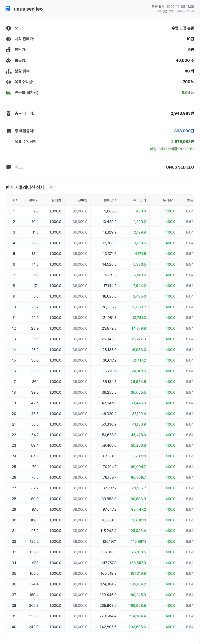Image resolution: width=200 pixels, height=644 pixels.
Task: Click the green chart icon next to 변동률(회차당)
Action: click(x=9, y=93)
